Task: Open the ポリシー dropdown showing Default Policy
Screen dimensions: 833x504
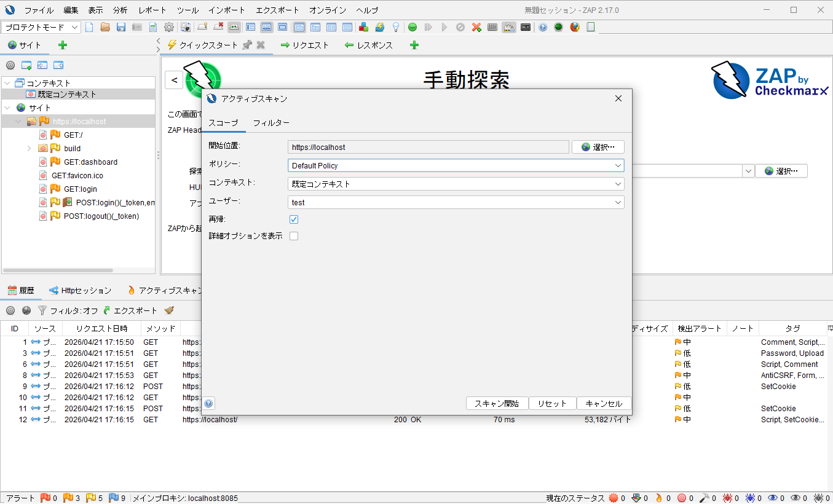Action: tap(456, 165)
